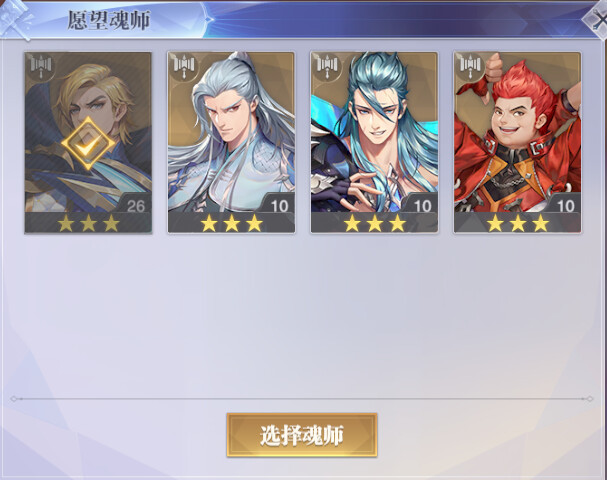Click the class icon on the blonde hero card
Viewport: 607px width, 480px height.
(x=41, y=67)
